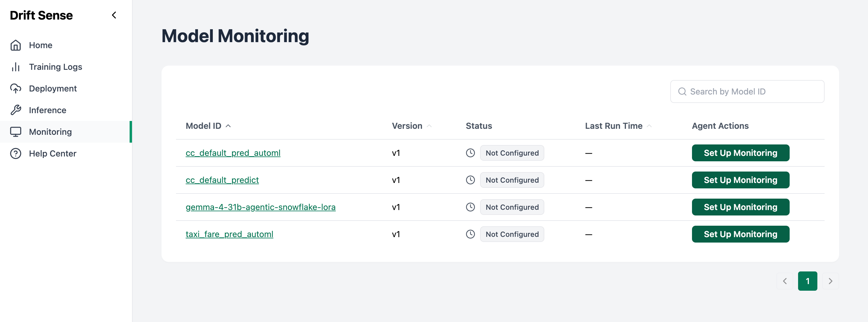Click the Training Logs bar chart icon
The width and height of the screenshot is (868, 322).
15,67
